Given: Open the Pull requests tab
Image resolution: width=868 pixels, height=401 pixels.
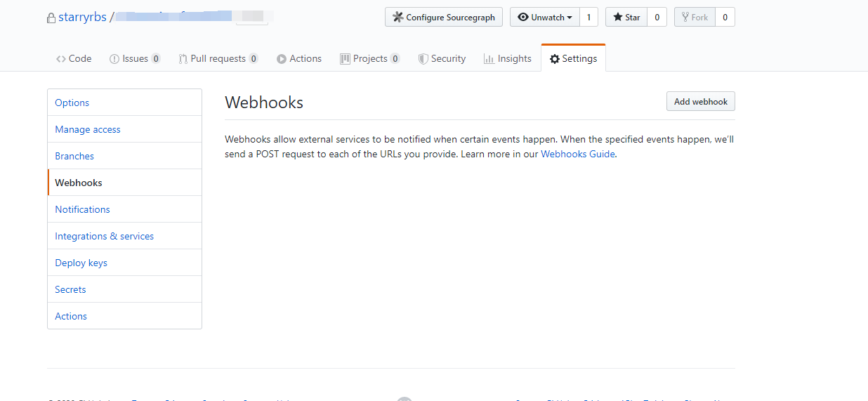Looking at the screenshot, I should [x=218, y=59].
